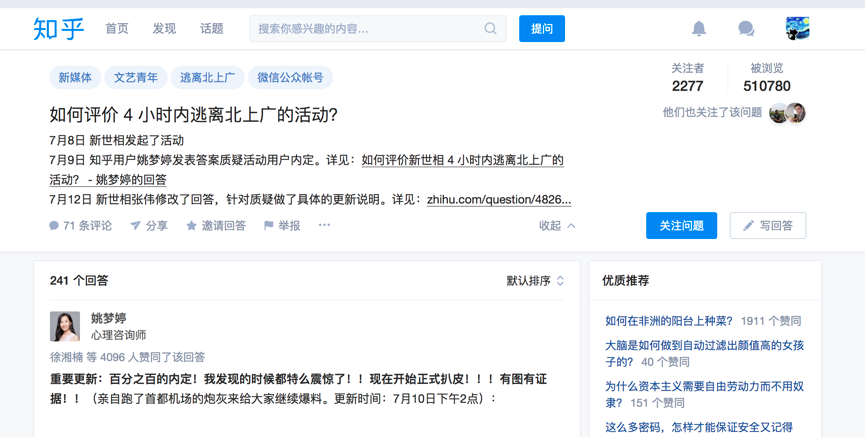
Task: Select the 逃离北上广 topic tag
Action: pyautogui.click(x=208, y=78)
